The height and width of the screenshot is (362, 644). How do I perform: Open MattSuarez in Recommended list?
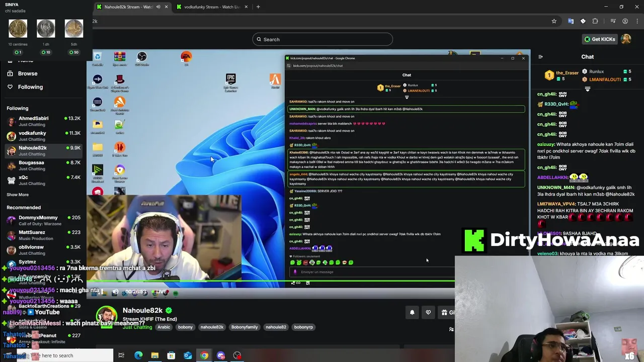(44, 235)
